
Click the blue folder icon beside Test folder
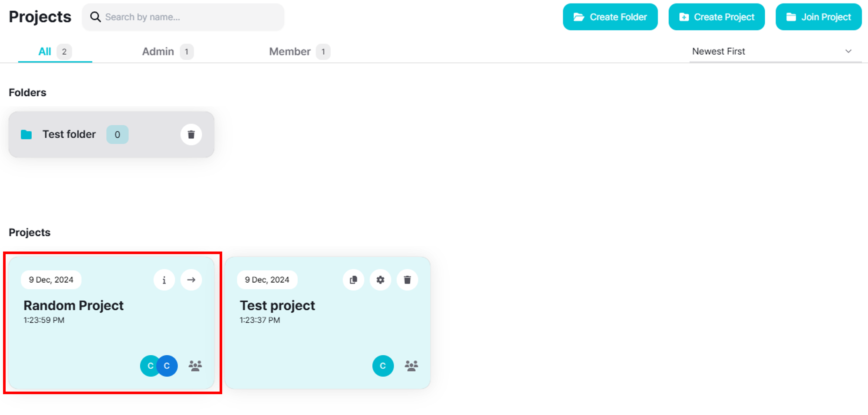coord(26,134)
